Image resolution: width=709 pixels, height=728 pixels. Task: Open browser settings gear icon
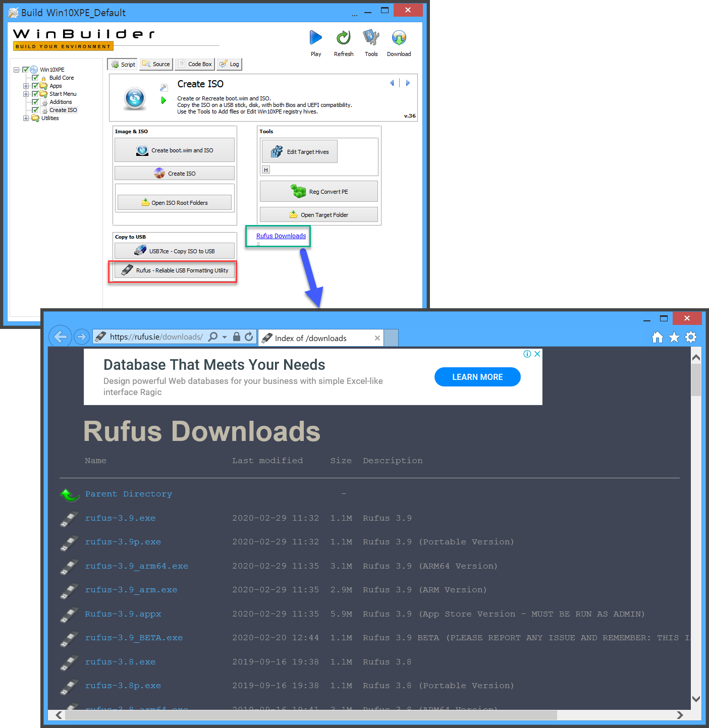pyautogui.click(x=691, y=337)
